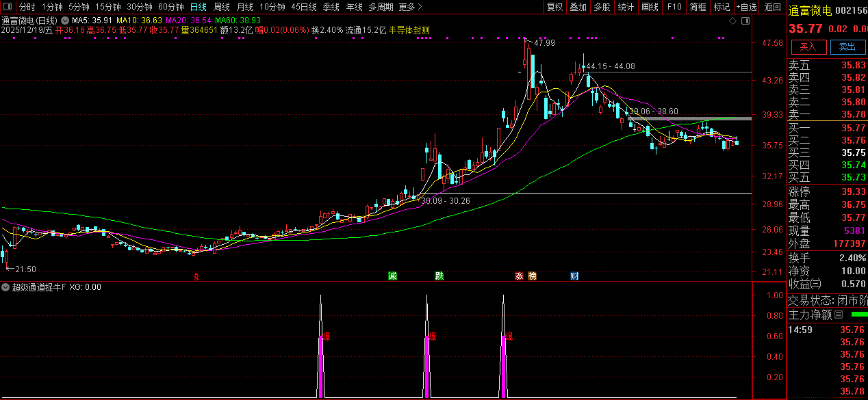Switch to 分时 intraday view
The width and height of the screenshot is (868, 400).
pos(27,7)
